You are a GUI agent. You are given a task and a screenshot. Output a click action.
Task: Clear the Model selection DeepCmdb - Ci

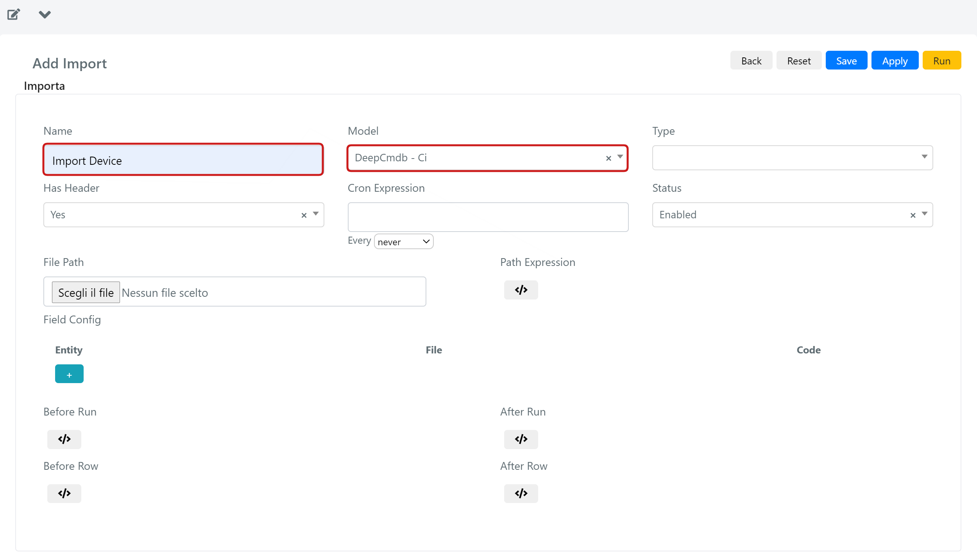(x=608, y=158)
